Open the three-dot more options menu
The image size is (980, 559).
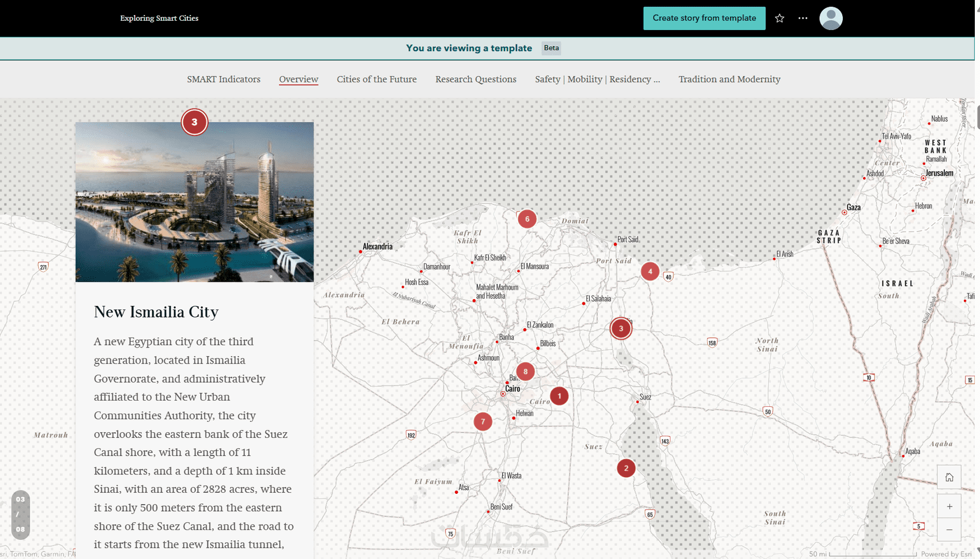[x=802, y=18]
